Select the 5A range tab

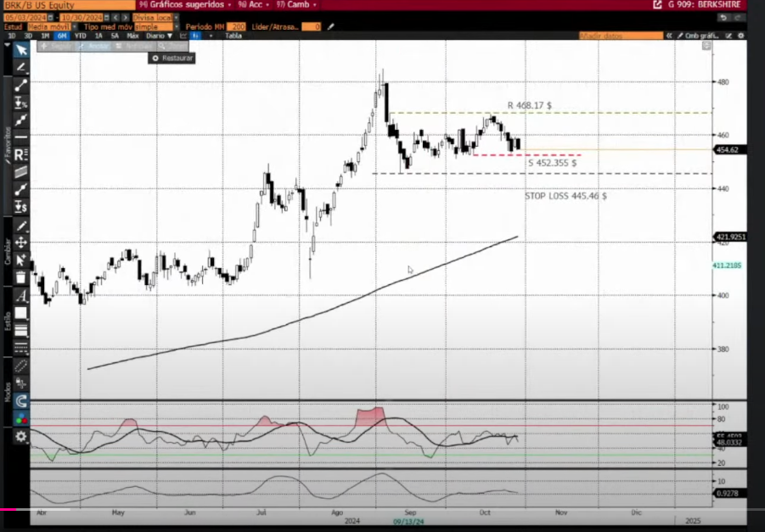(x=115, y=36)
